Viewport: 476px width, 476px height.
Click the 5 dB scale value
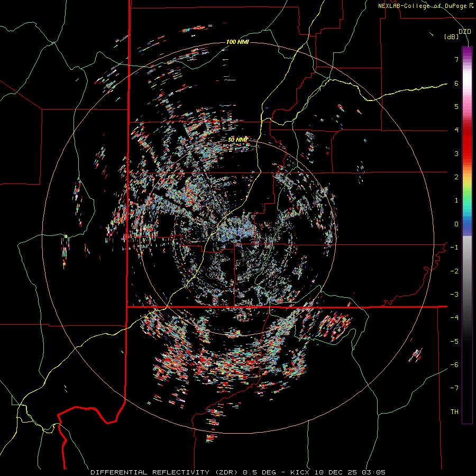pos(456,106)
